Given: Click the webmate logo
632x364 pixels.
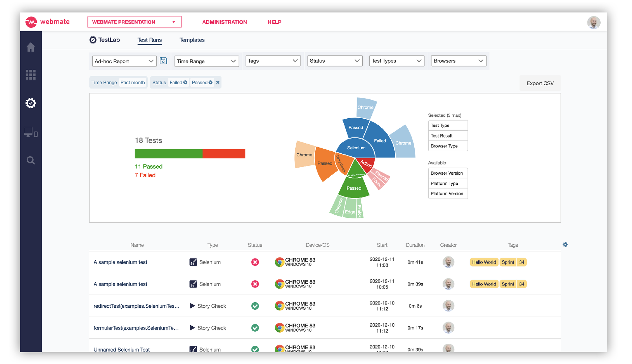Looking at the screenshot, I should click(48, 22).
